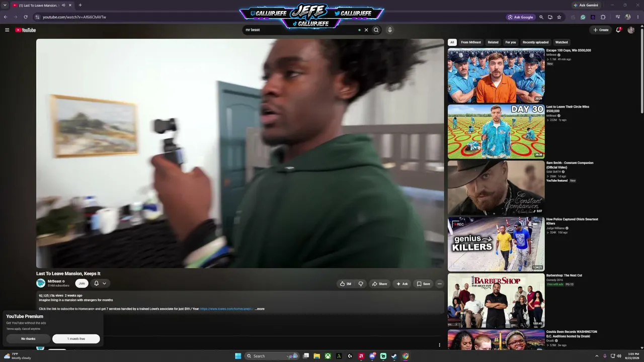This screenshot has width=644, height=362.
Task: Open the YouTube guide hamburger menu
Action: click(x=7, y=30)
